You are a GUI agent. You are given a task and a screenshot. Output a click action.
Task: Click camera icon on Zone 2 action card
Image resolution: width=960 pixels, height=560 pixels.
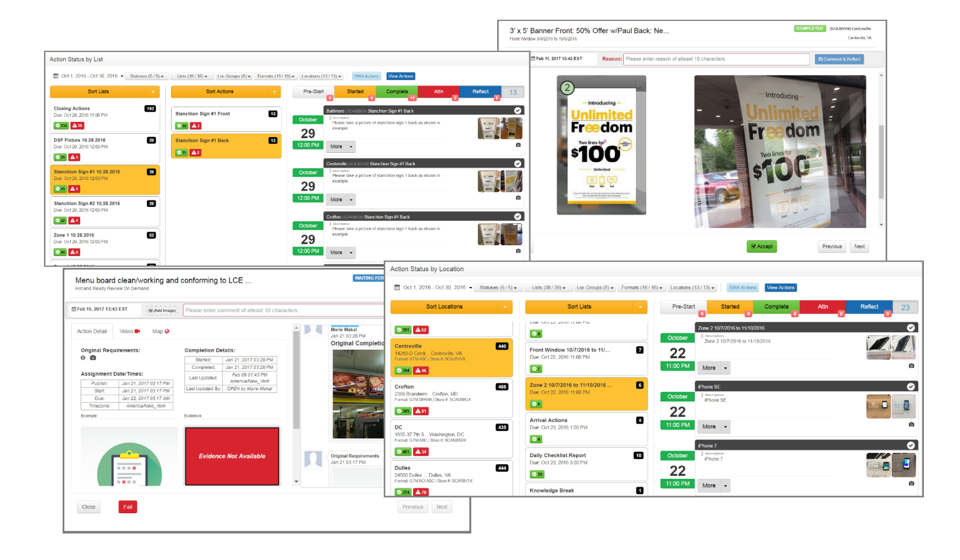coord(911,366)
